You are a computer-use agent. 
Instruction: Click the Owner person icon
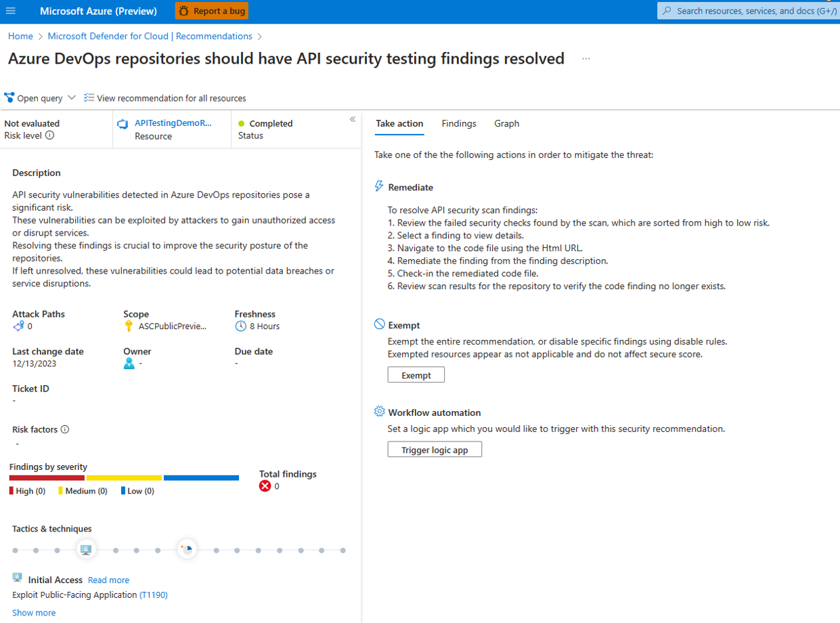click(129, 364)
